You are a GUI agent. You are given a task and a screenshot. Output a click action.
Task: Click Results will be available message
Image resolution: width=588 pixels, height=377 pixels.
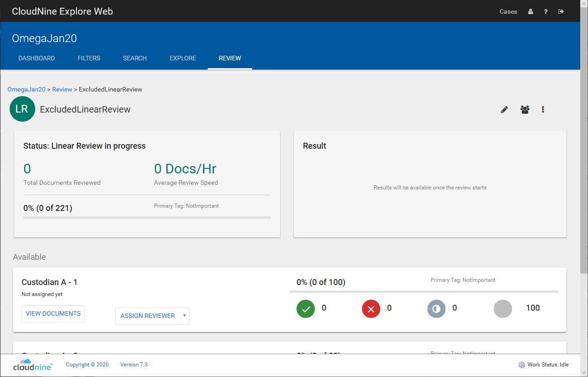click(x=430, y=188)
